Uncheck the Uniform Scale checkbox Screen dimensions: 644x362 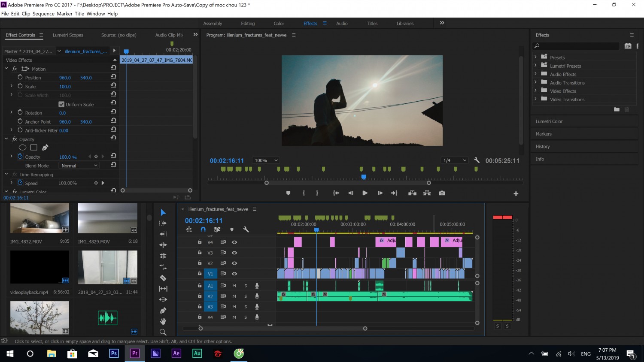click(61, 104)
